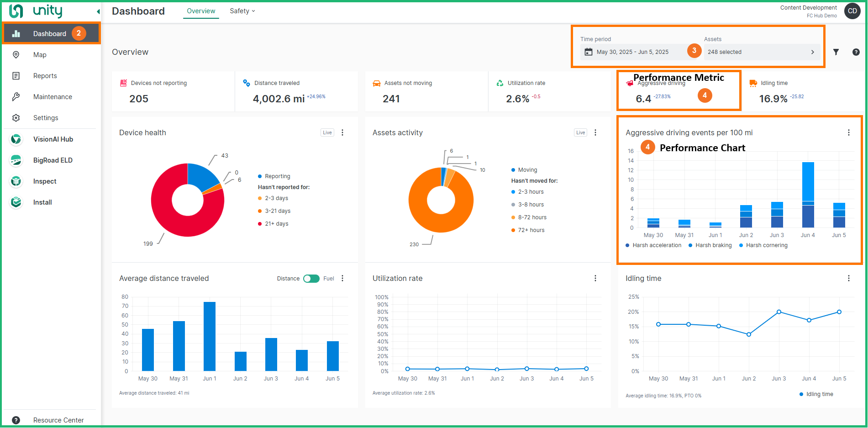Click the filter funnel icon

(836, 52)
